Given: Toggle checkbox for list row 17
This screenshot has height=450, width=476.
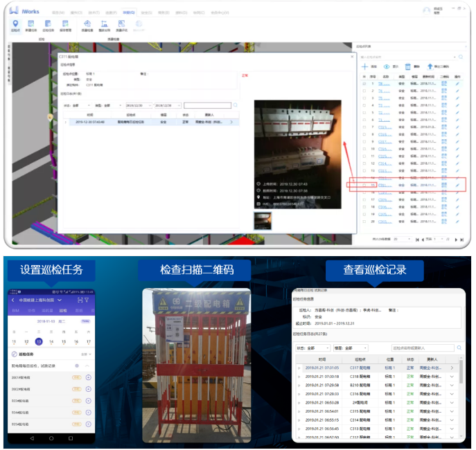Looking at the screenshot, I should (364, 200).
